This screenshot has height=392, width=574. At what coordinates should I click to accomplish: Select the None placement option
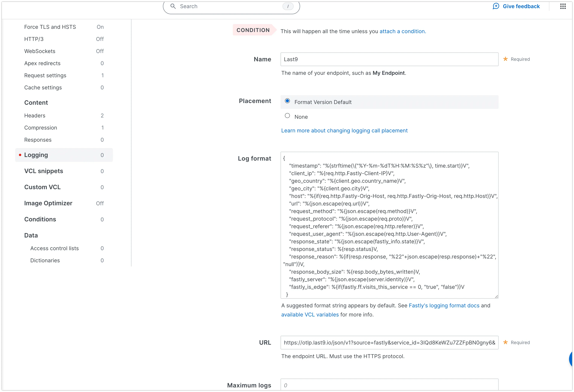click(x=287, y=116)
